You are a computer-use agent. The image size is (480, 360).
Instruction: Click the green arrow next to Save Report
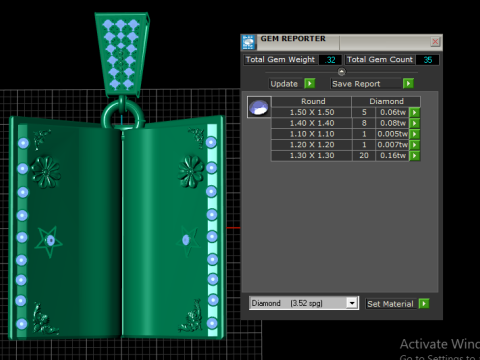tap(408, 83)
